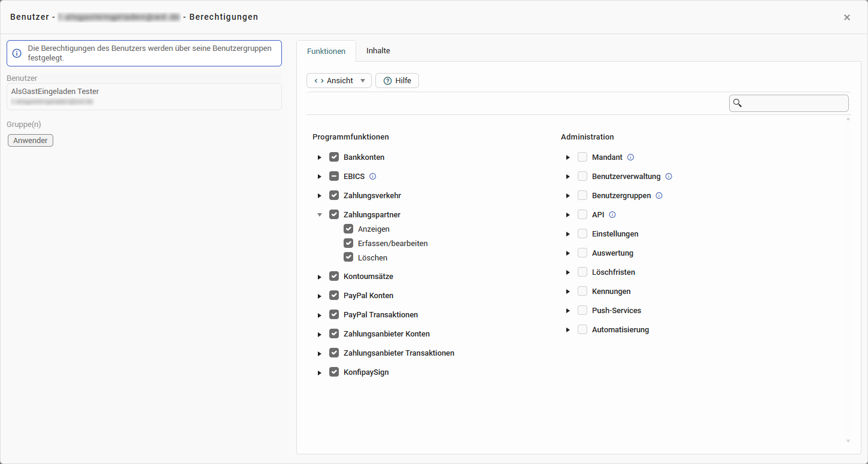Viewport: 868px width, 464px height.
Task: Click the info icon beside Benutzergruppen
Action: pos(659,196)
